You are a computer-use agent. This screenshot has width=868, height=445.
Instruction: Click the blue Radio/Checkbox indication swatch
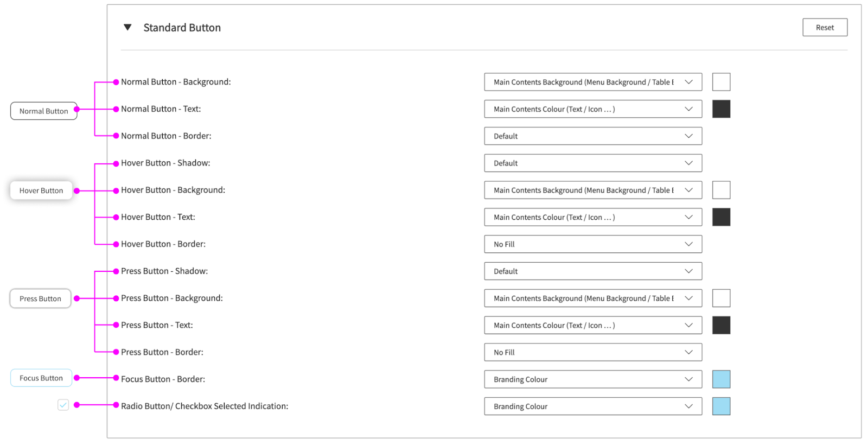click(721, 406)
